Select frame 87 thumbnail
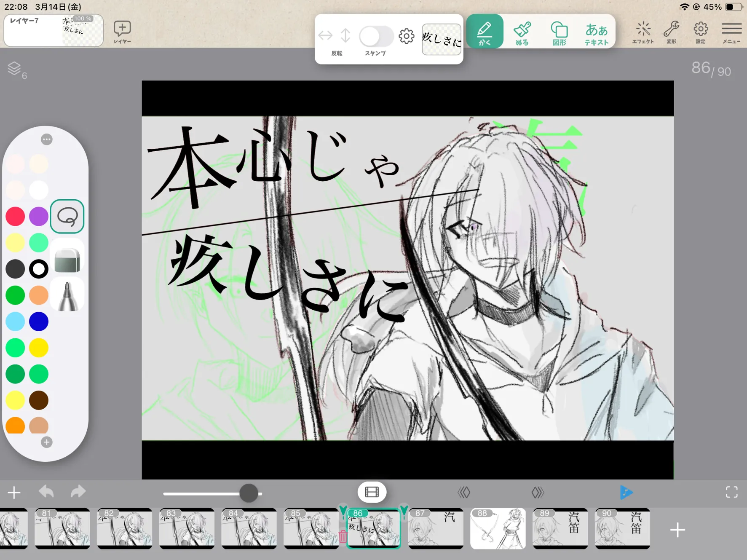The height and width of the screenshot is (560, 747). (x=436, y=528)
